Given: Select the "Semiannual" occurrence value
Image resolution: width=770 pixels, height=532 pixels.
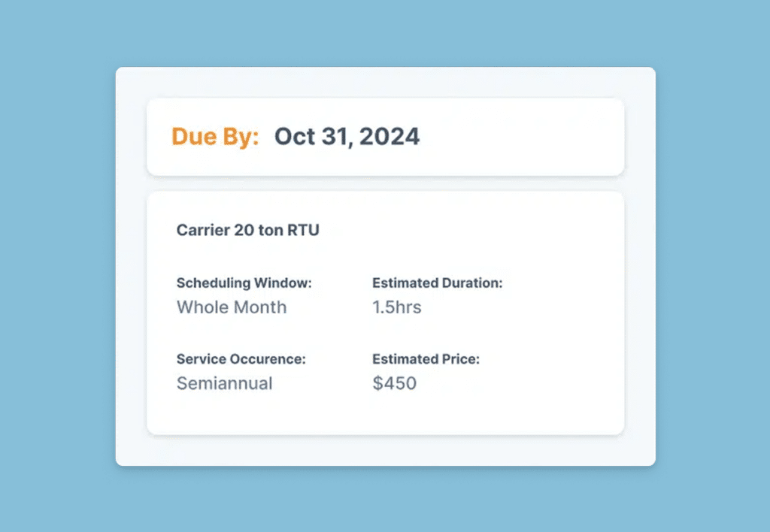Looking at the screenshot, I should tap(224, 383).
